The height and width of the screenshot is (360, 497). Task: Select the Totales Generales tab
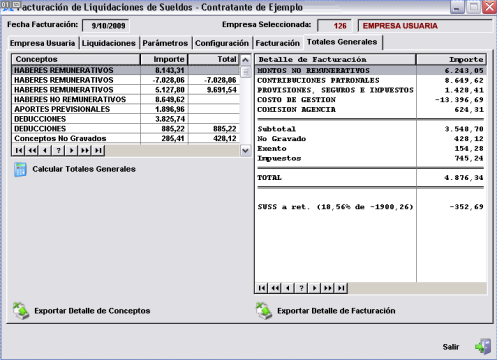[x=342, y=42]
